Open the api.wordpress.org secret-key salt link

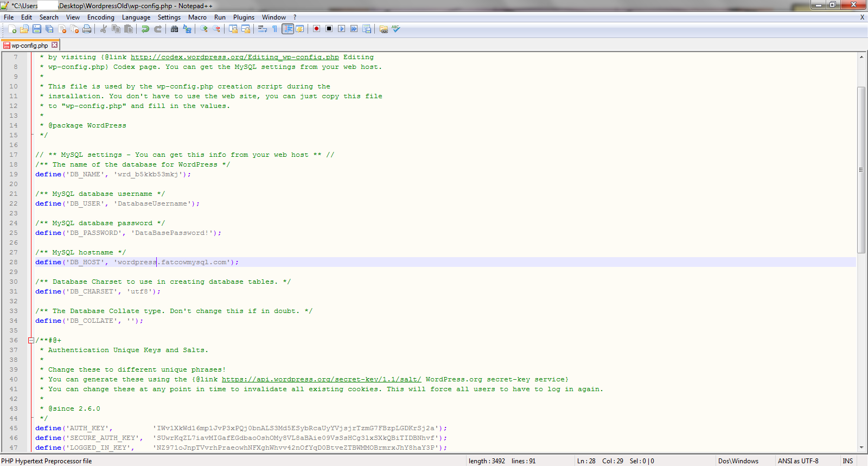tap(322, 379)
